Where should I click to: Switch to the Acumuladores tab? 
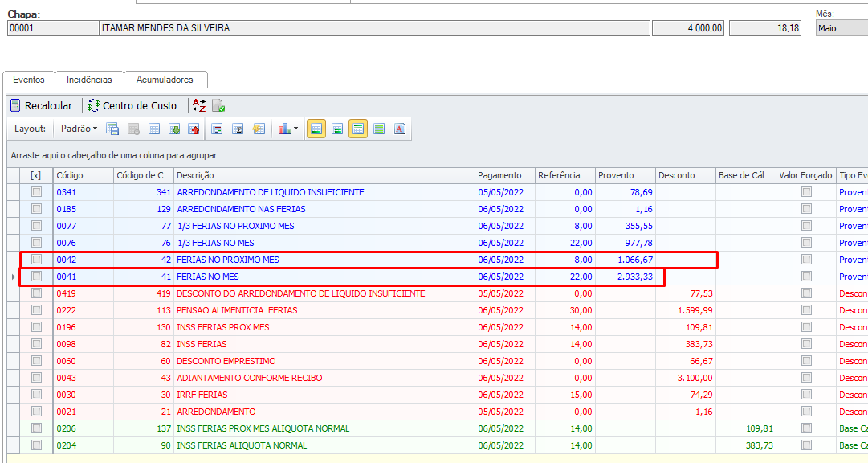(165, 80)
